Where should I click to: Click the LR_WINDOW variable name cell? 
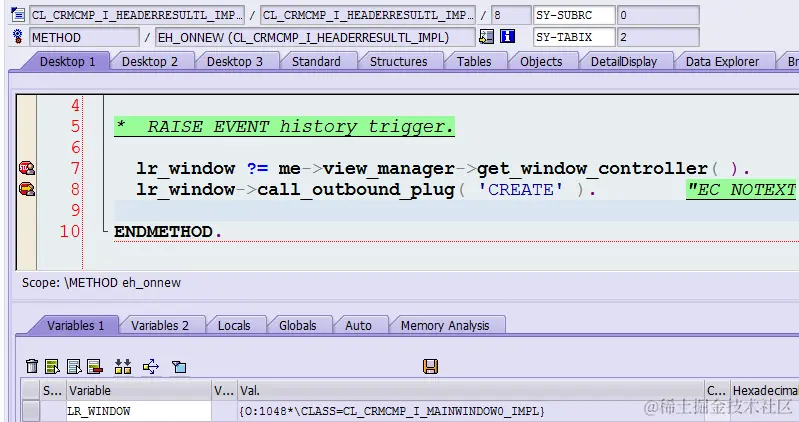139,411
